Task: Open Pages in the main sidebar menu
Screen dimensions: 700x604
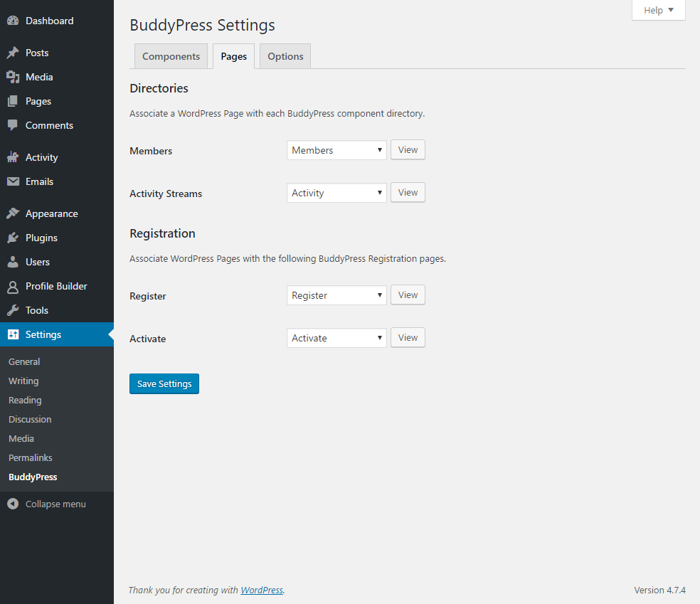Action: 57,101
